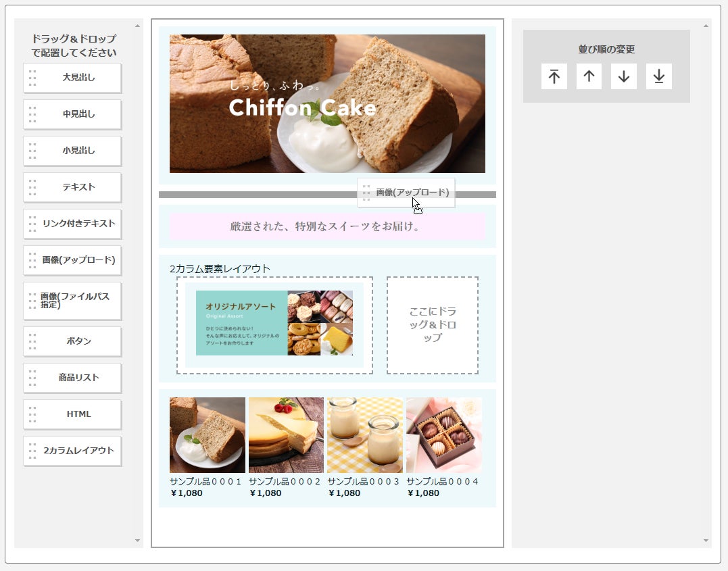
Task: Click the left panel scroll-down arrow
Action: pos(137,541)
